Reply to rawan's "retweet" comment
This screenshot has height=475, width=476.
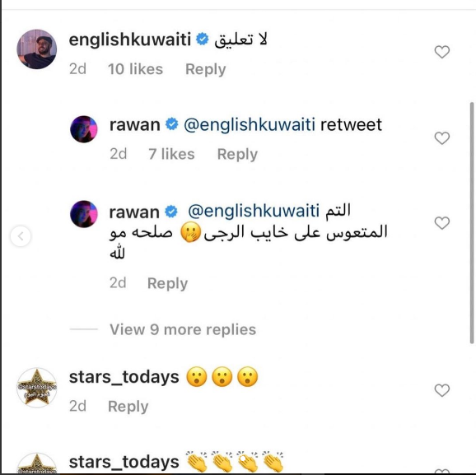[x=237, y=154]
